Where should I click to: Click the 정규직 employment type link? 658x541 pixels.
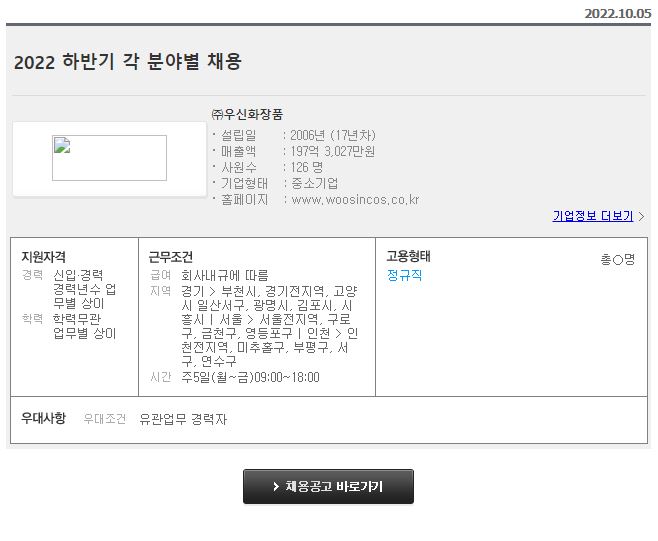[404, 275]
